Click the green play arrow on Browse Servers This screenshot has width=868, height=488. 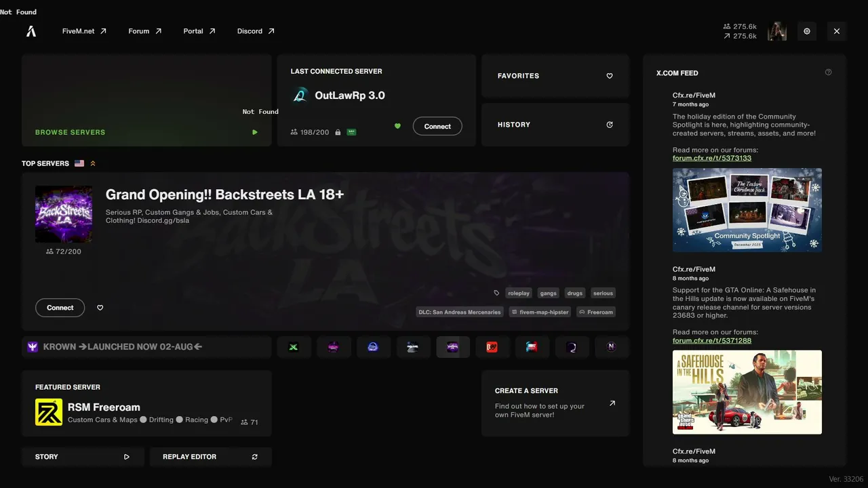[255, 132]
